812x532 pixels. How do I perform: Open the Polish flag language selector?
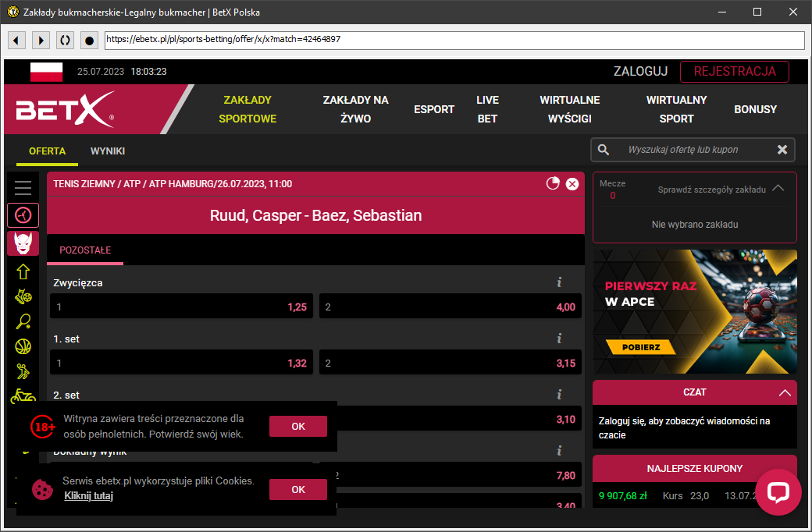[x=46, y=72]
